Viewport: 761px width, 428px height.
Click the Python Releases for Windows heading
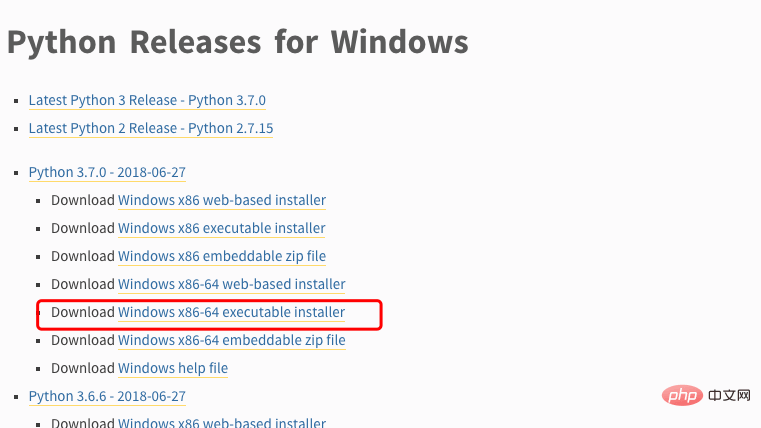click(238, 42)
